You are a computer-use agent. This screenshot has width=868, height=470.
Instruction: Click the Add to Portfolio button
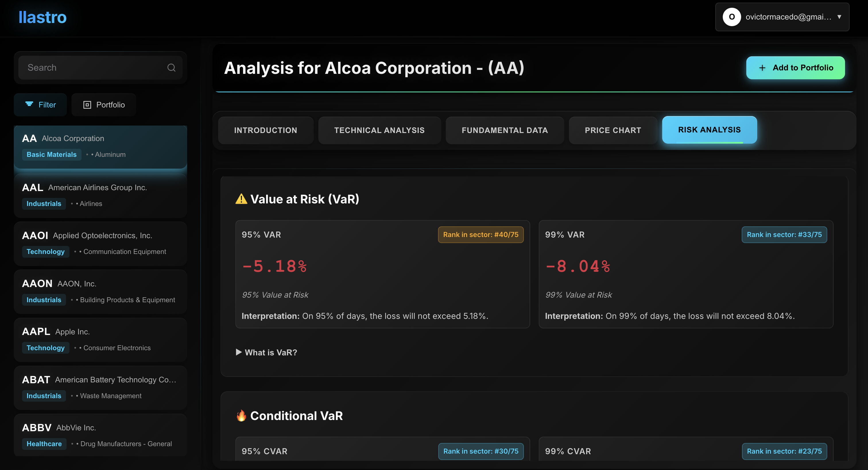(x=795, y=68)
